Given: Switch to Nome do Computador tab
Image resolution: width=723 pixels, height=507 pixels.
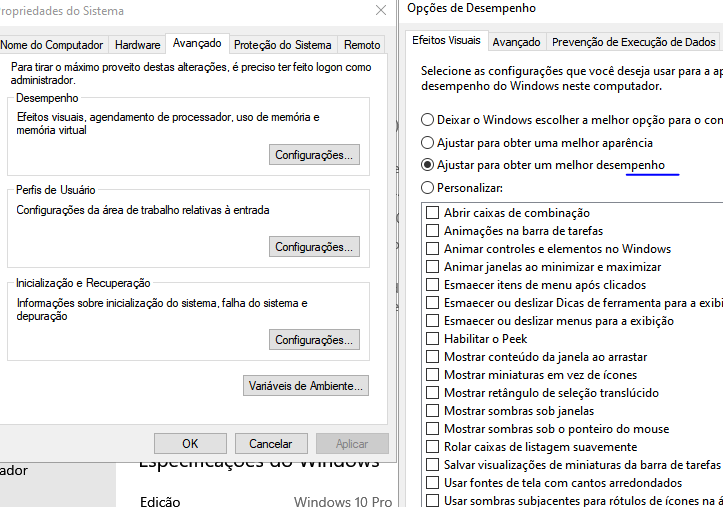Looking at the screenshot, I should (52, 45).
